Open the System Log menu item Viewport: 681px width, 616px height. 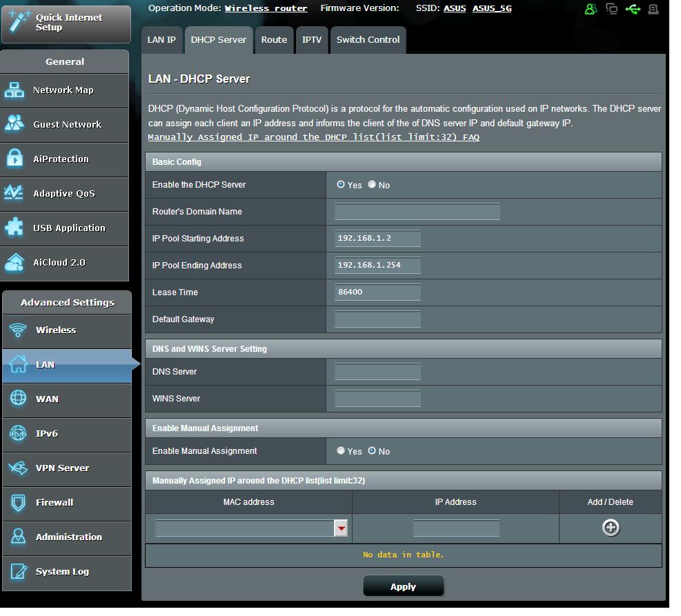click(68, 573)
